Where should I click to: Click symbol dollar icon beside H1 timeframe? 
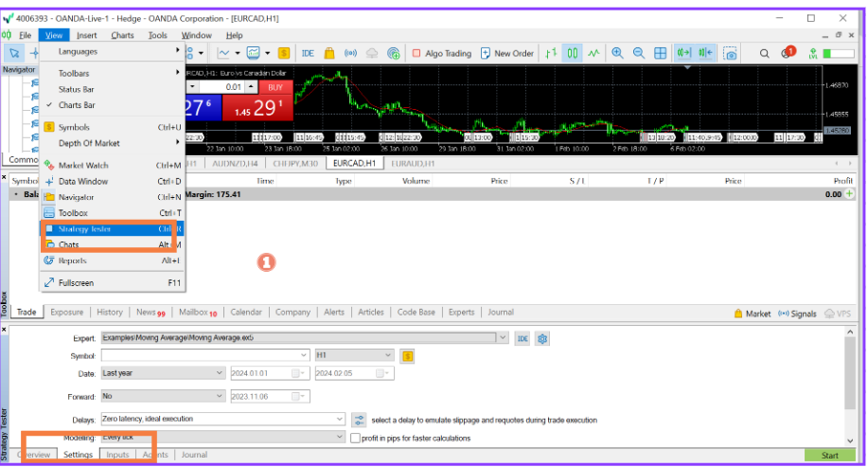click(407, 356)
